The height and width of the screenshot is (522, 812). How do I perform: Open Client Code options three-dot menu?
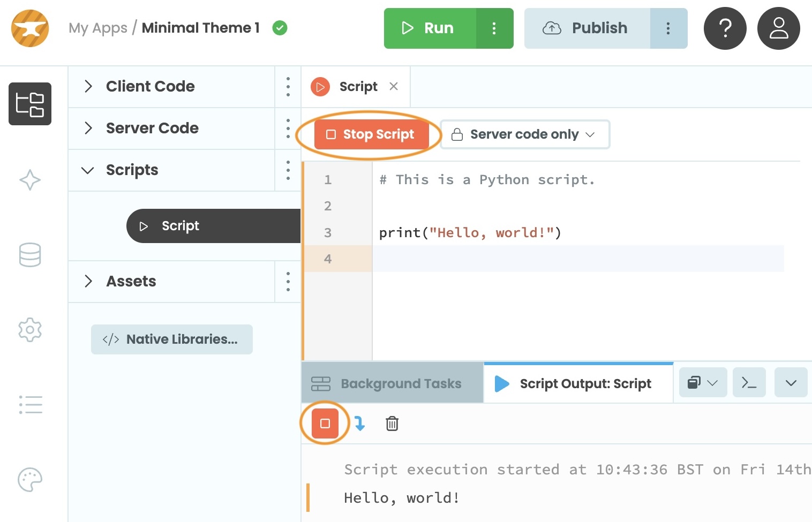pos(288,87)
